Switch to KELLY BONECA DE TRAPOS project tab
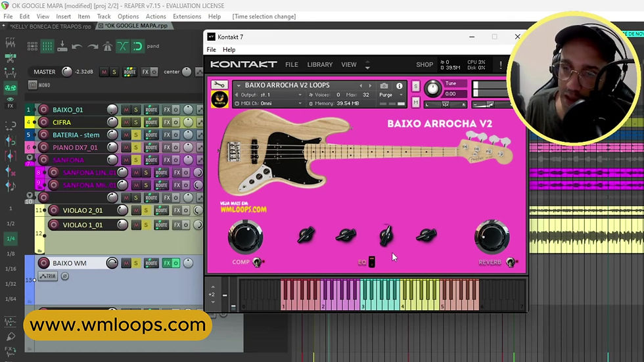644x362 pixels. point(50,26)
